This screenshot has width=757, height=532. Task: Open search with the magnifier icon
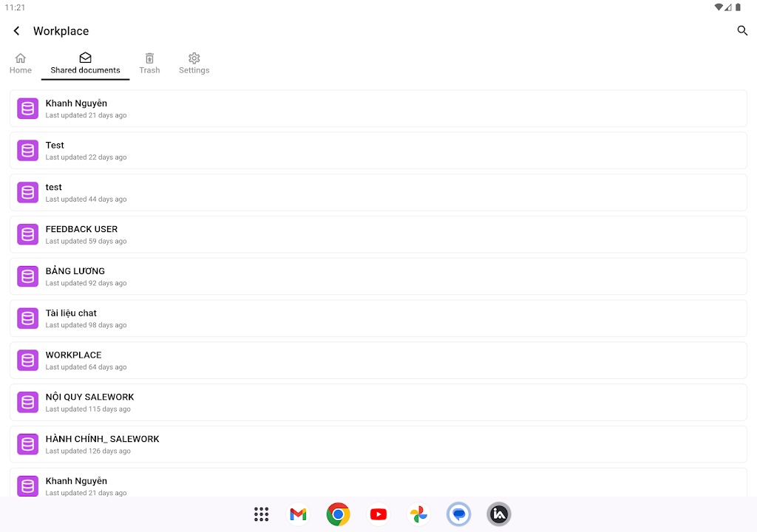pyautogui.click(x=742, y=31)
